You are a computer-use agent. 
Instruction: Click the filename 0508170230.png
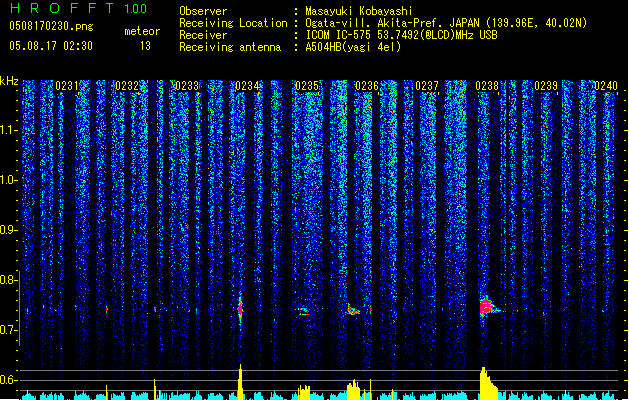pos(51,26)
